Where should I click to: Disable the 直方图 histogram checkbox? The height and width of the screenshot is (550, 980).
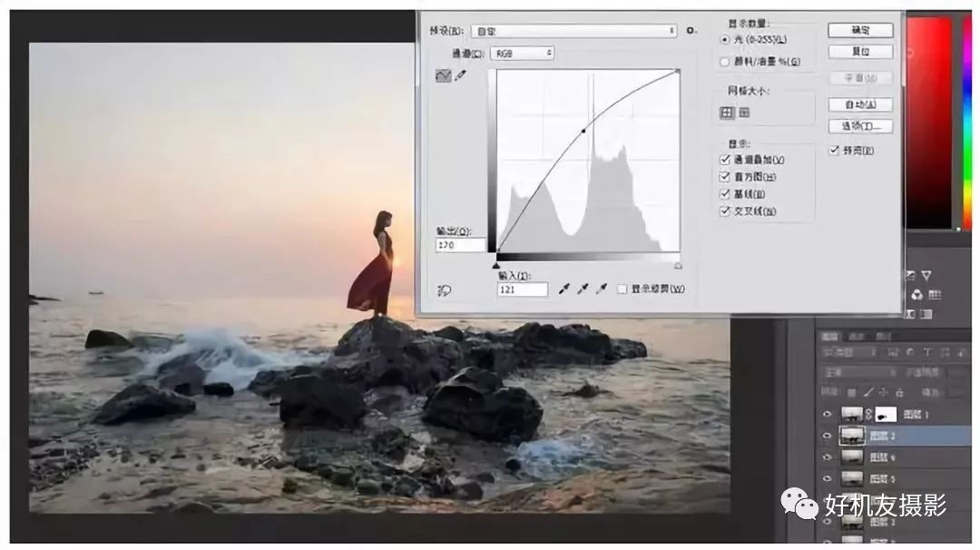(x=723, y=175)
